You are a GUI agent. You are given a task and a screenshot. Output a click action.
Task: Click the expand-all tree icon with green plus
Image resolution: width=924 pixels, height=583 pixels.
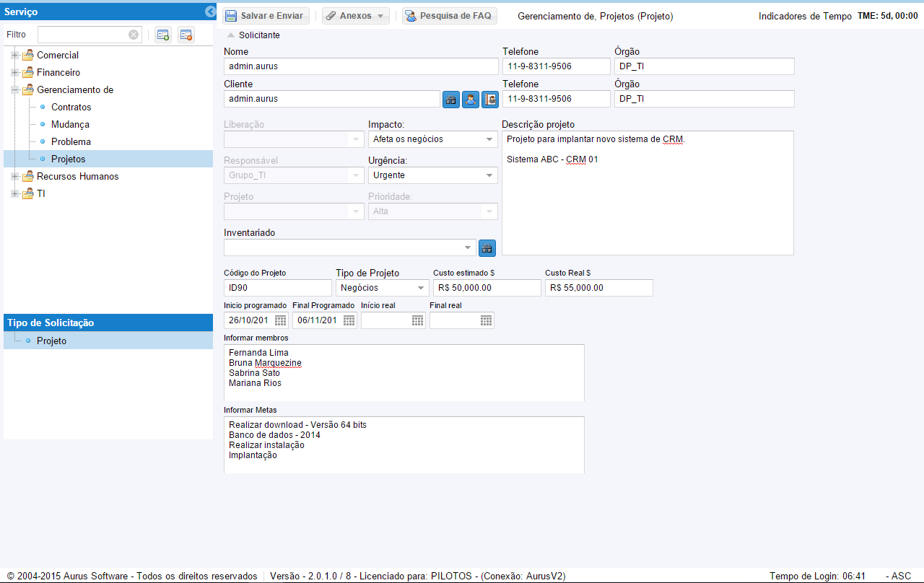click(x=163, y=35)
